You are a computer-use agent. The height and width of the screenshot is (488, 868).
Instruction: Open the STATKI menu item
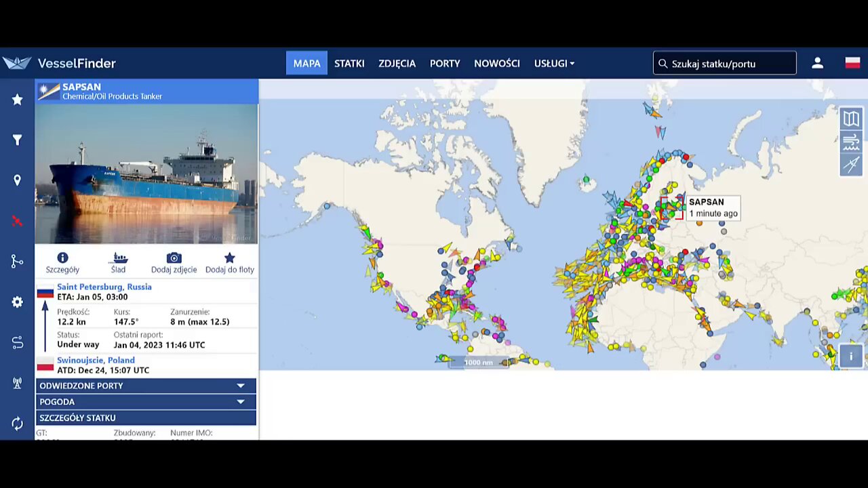point(349,63)
